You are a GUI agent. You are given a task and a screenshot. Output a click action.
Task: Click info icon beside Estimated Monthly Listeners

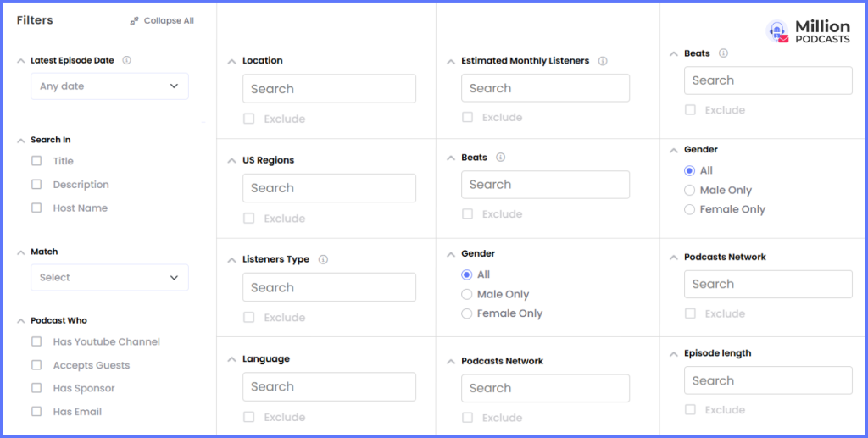click(603, 61)
